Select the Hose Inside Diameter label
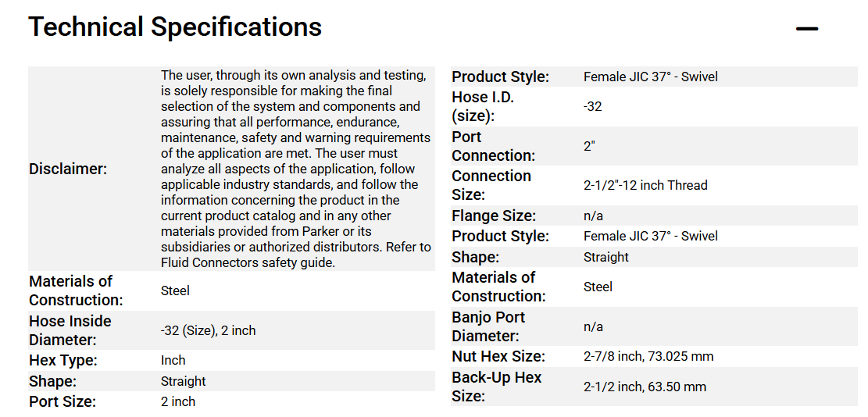868x417 pixels. [70, 330]
